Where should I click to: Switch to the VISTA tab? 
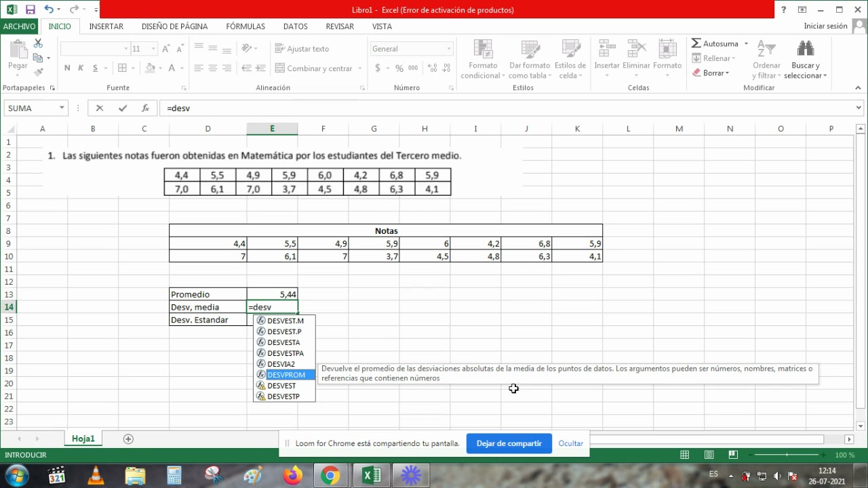[382, 26]
